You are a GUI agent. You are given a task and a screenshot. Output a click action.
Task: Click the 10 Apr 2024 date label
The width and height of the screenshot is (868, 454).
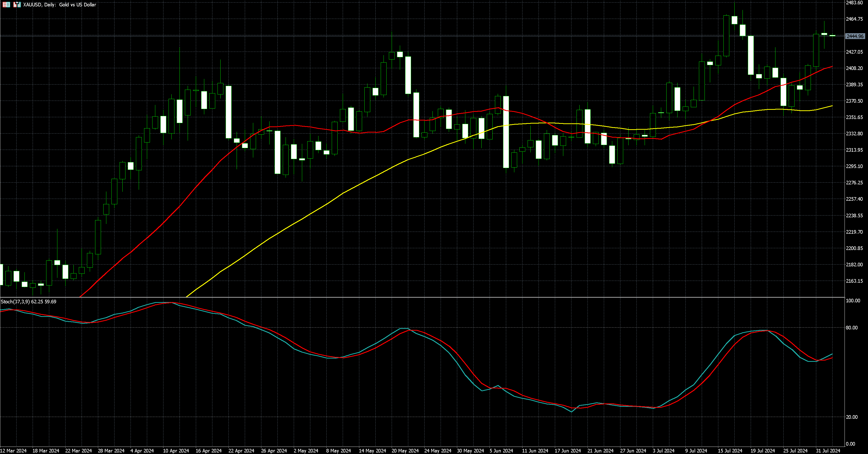coord(176,451)
